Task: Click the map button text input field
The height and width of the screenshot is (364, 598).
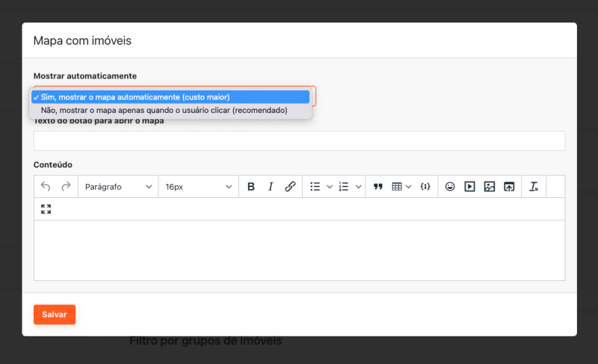Action: pos(299,141)
